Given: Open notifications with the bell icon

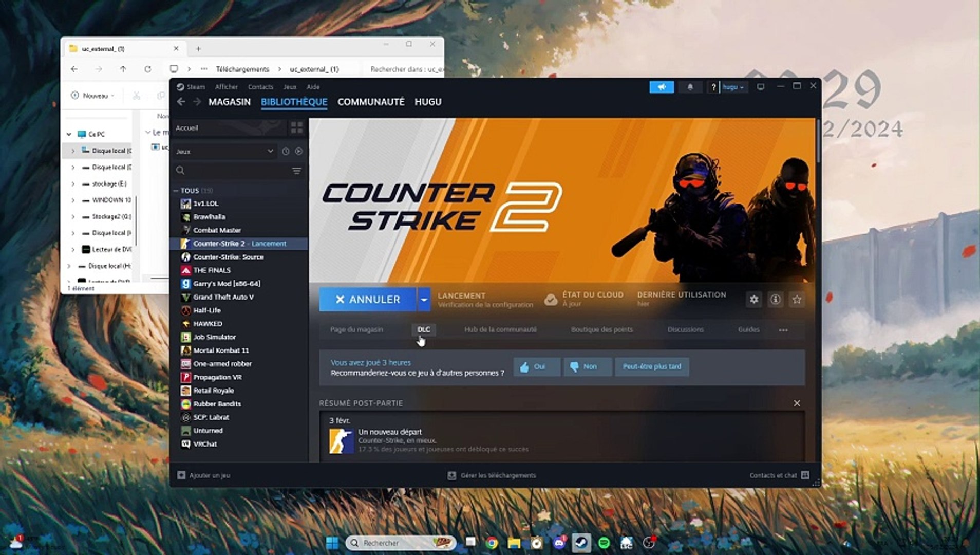Looking at the screenshot, I should tap(690, 87).
